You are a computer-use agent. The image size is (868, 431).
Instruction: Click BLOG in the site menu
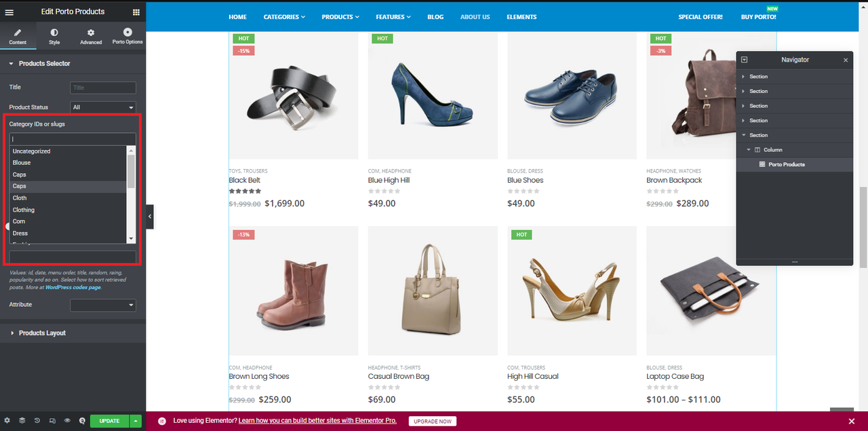[x=435, y=17]
